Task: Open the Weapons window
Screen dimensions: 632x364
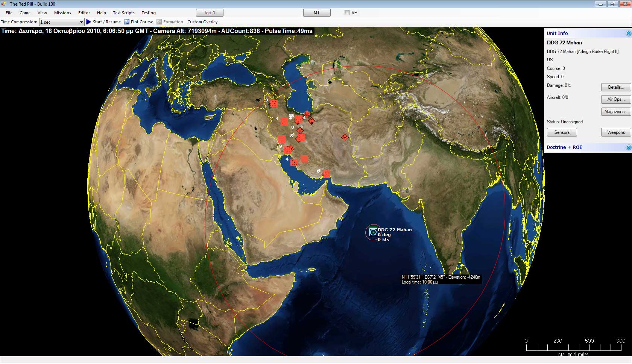Action: [616, 132]
